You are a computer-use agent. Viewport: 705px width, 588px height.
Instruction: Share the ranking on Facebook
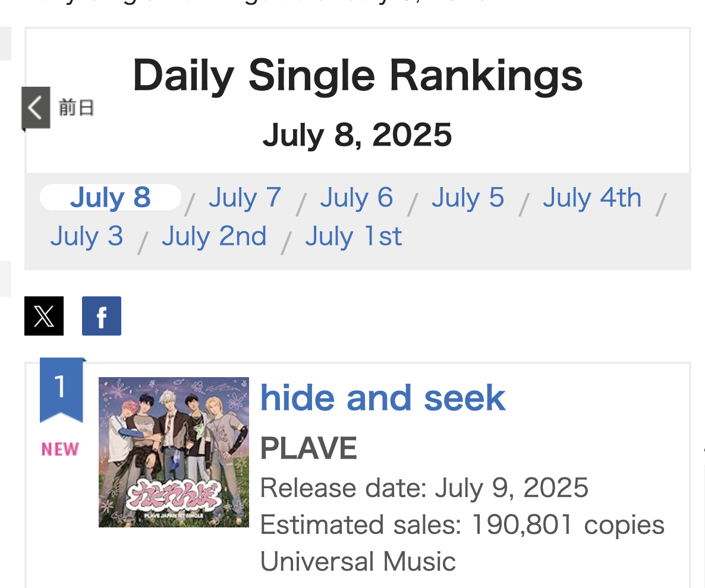(x=102, y=316)
